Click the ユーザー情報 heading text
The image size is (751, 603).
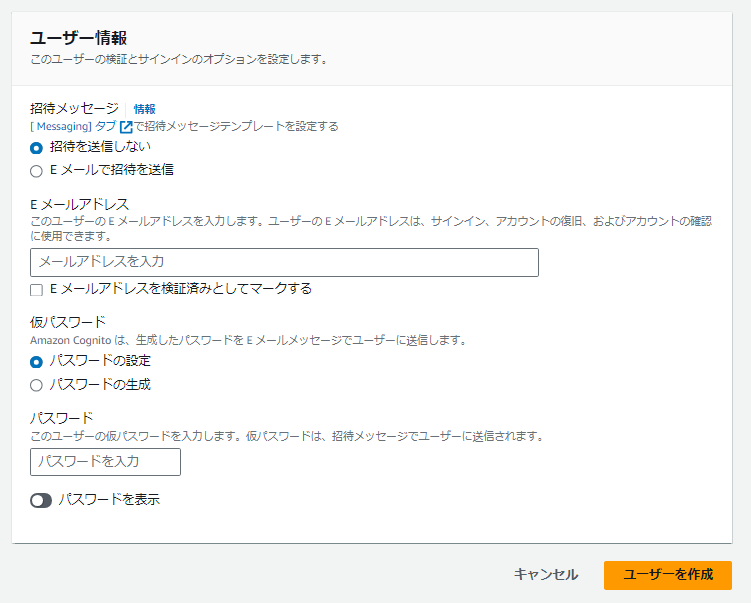click(79, 38)
